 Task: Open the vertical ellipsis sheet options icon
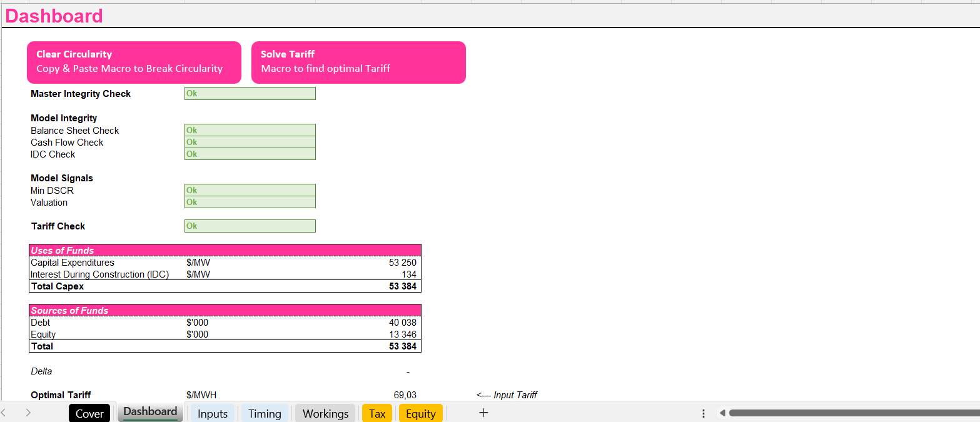pos(703,413)
